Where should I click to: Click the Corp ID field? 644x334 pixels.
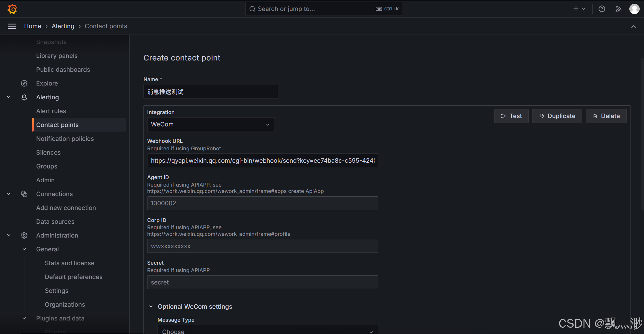[263, 246]
